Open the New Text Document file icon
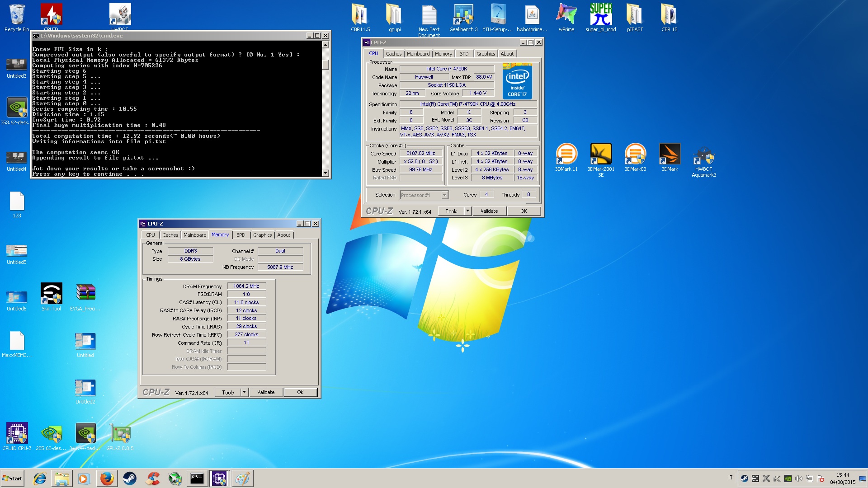Image resolution: width=868 pixels, height=488 pixels. (x=429, y=20)
